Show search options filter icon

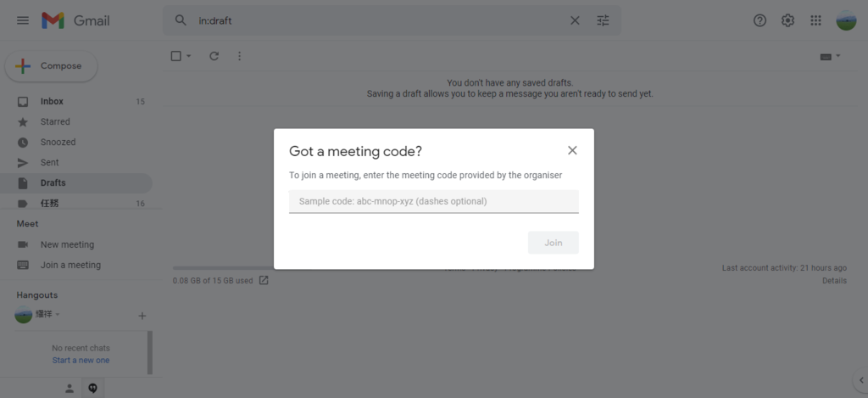pos(603,20)
